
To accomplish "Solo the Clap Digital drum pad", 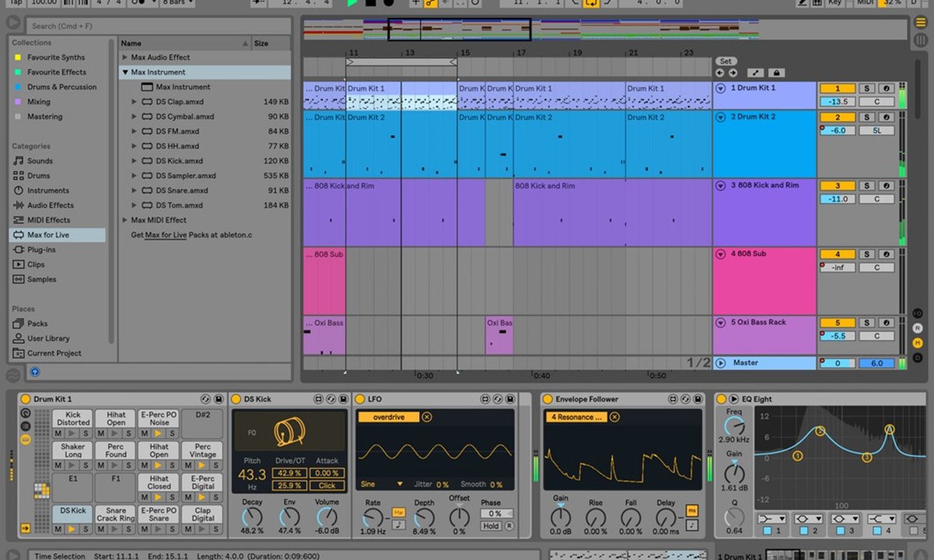I will (x=215, y=529).
